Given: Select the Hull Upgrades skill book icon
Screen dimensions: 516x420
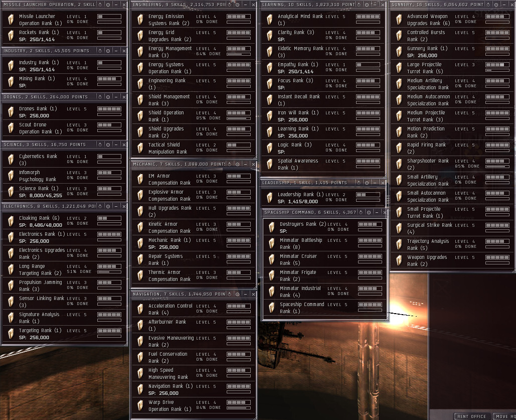Looking at the screenshot, I should [140, 211].
